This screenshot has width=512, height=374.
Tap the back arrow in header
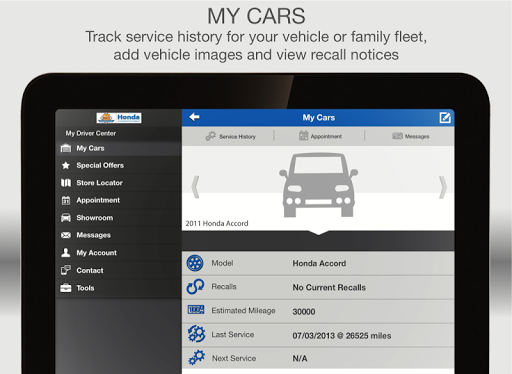[194, 117]
